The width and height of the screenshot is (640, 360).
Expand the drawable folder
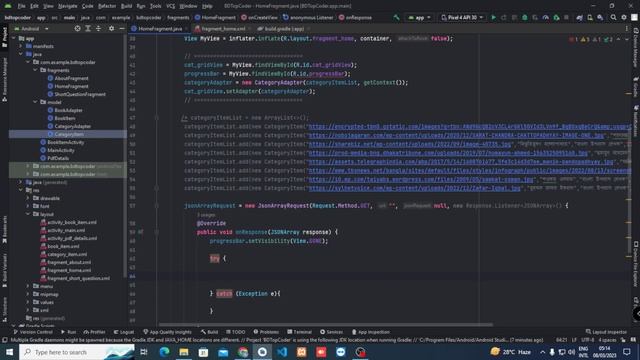(x=28, y=198)
